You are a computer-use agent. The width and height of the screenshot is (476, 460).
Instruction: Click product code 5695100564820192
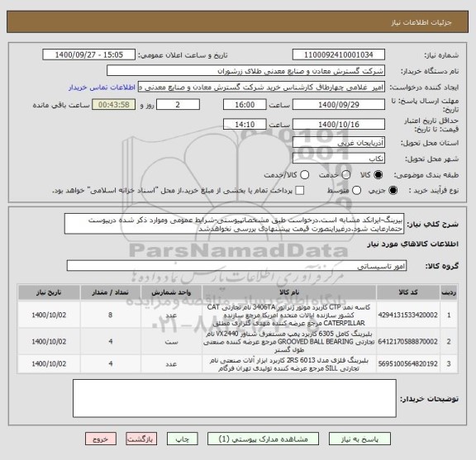(408, 363)
